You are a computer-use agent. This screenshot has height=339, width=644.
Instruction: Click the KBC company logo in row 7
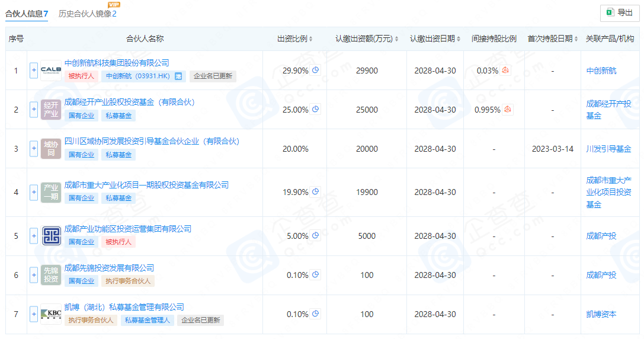[x=51, y=314]
